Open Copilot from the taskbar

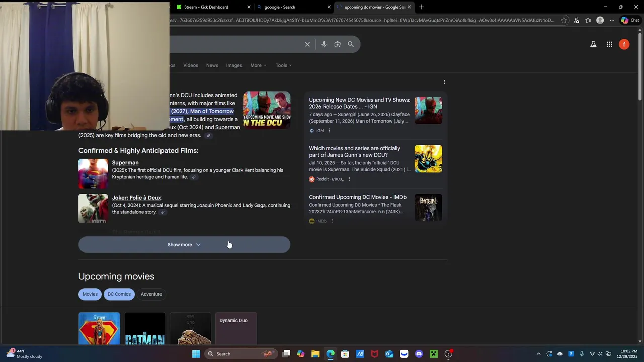[x=301, y=354]
